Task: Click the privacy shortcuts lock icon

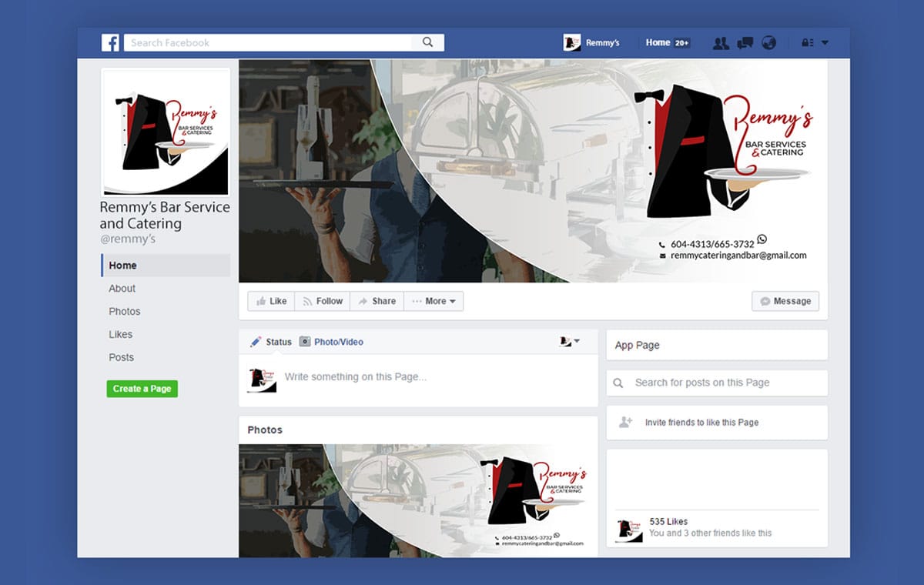Action: (807, 43)
